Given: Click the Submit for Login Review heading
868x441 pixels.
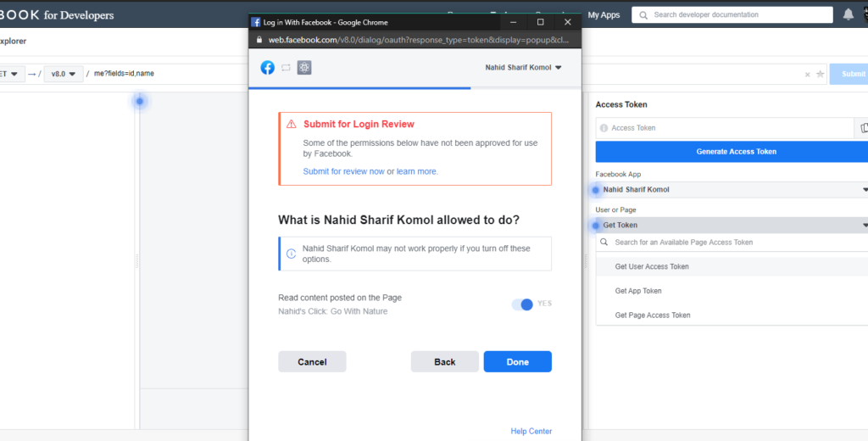Looking at the screenshot, I should [x=359, y=124].
